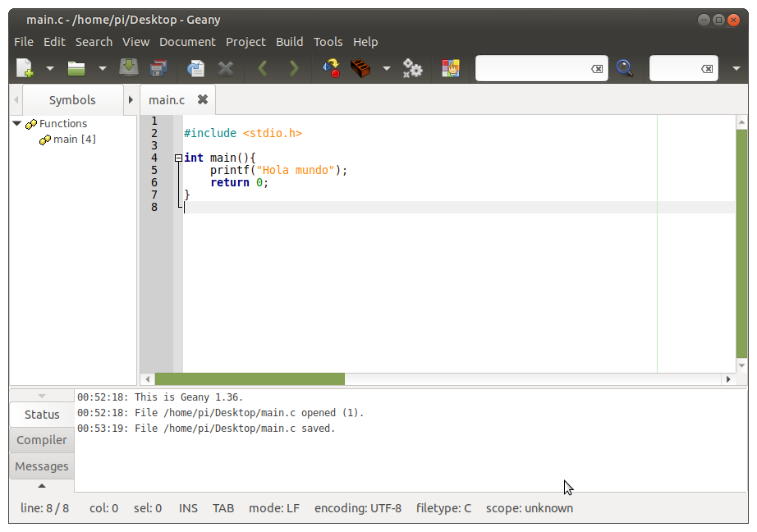Viewport: 757px width, 532px height.
Task: Click the #include <stdio.h> line
Action: [242, 133]
